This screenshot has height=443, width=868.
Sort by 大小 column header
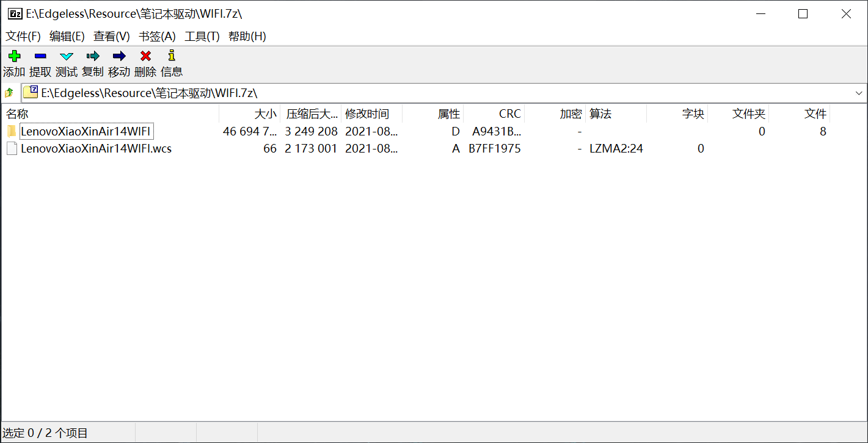coord(250,114)
